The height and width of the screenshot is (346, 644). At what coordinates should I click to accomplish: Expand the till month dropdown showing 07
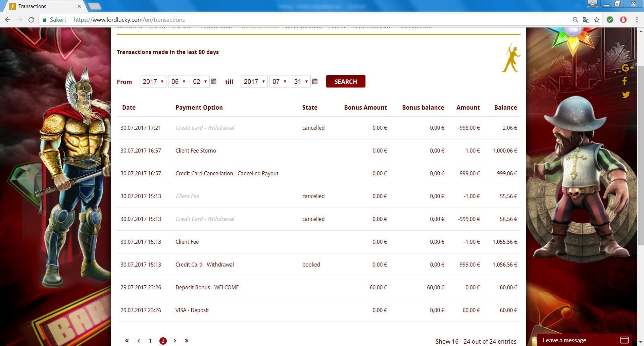(279, 81)
